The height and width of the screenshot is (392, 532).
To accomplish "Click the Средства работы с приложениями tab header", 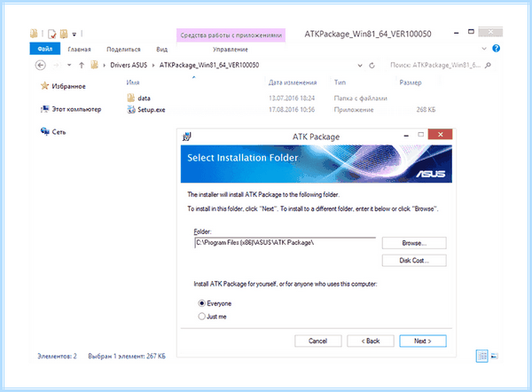I will 231,35.
